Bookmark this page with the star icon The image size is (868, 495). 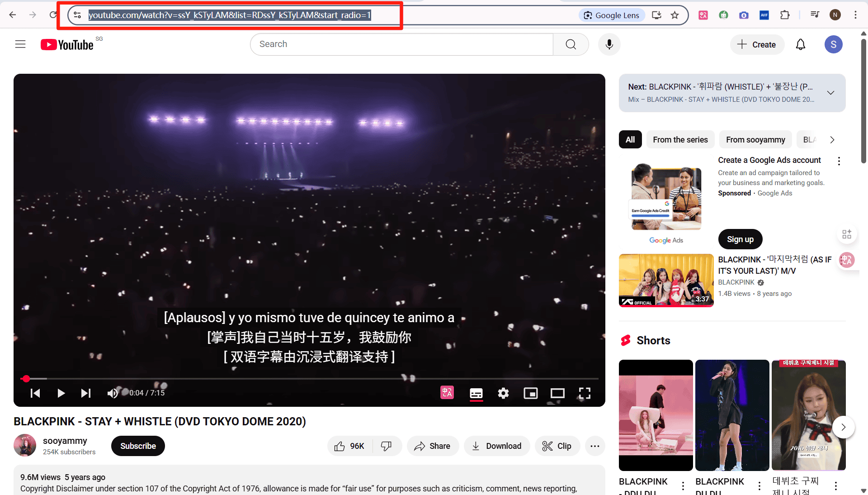coord(675,15)
